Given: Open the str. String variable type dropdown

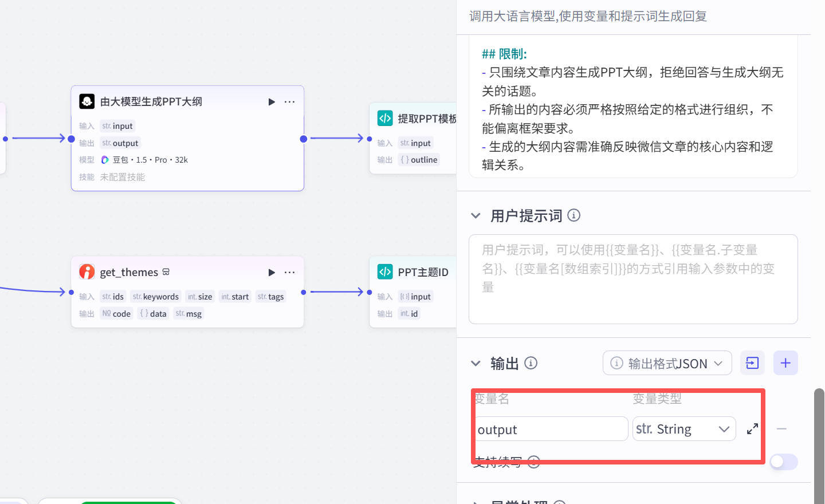Looking at the screenshot, I should [684, 429].
